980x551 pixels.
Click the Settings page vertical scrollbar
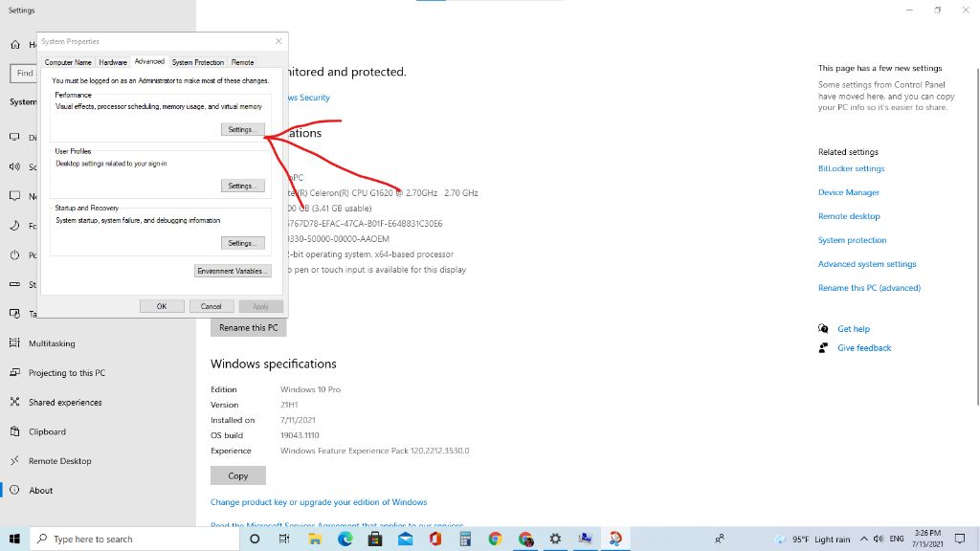coord(977,235)
